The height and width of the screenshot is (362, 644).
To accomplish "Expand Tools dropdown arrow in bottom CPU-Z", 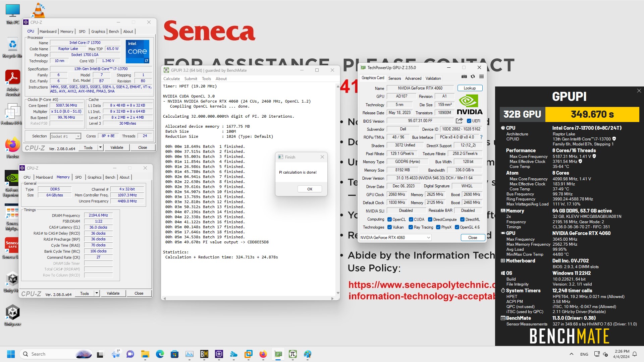I will (97, 293).
